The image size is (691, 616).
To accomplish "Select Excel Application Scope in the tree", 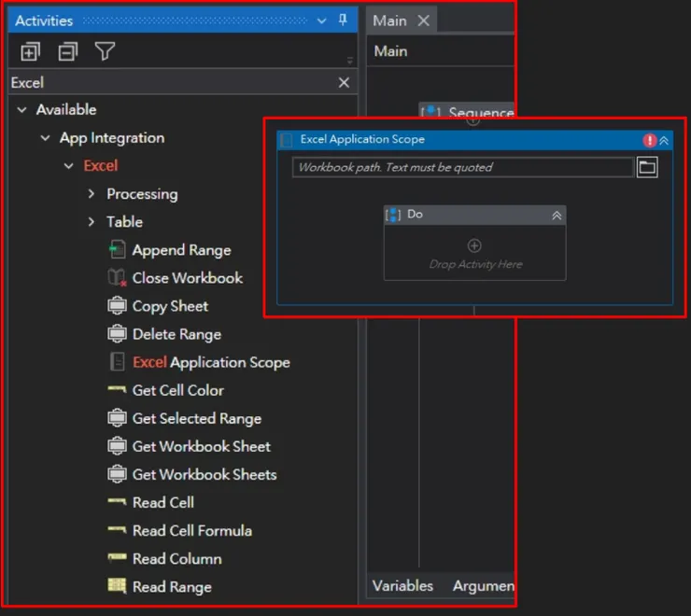I will tap(211, 362).
